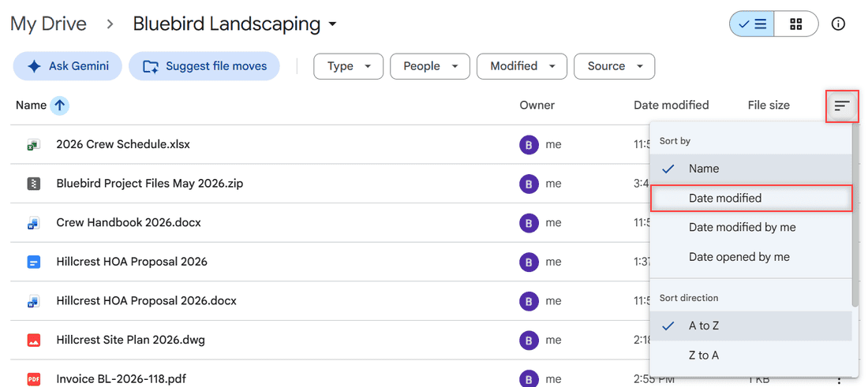Reverse sort direction arrow beside Name
The height and width of the screenshot is (387, 868).
coord(60,105)
